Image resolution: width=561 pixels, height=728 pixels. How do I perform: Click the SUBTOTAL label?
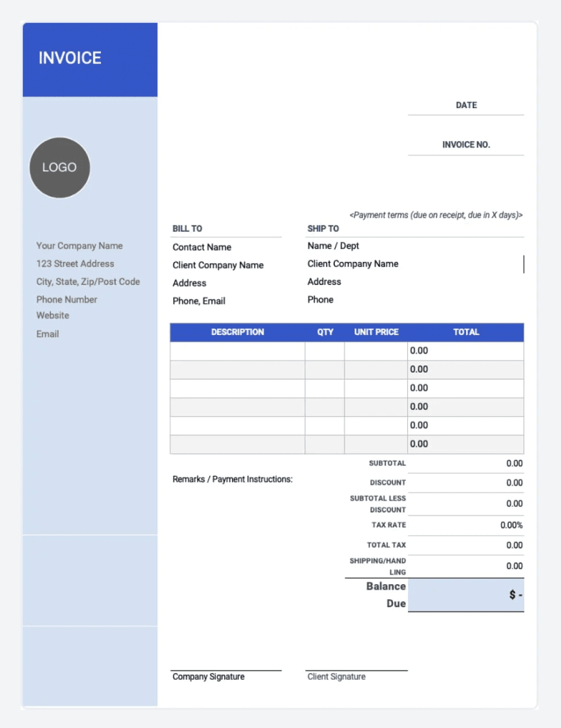pos(388,464)
